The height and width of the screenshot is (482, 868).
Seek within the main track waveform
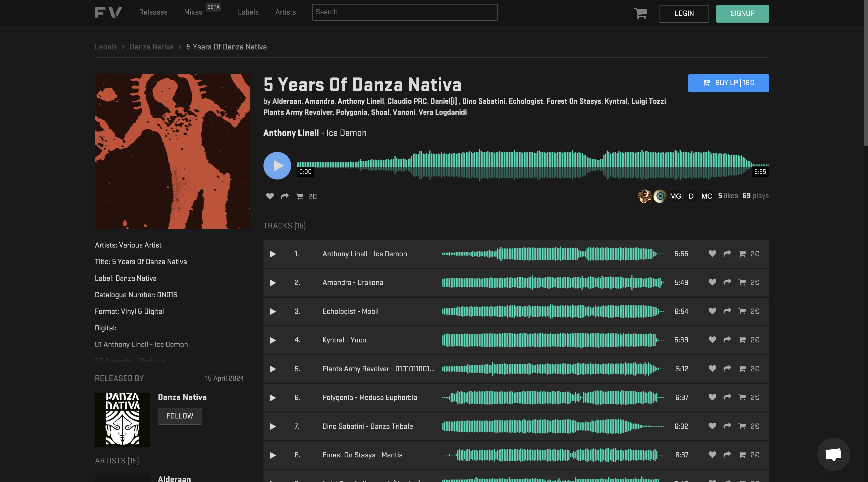pyautogui.click(x=532, y=165)
